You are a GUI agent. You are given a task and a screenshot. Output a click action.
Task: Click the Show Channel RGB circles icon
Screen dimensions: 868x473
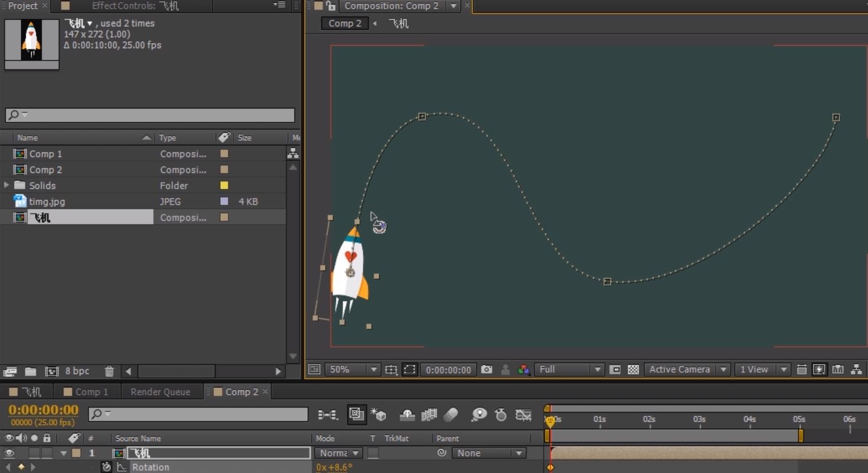tap(523, 370)
